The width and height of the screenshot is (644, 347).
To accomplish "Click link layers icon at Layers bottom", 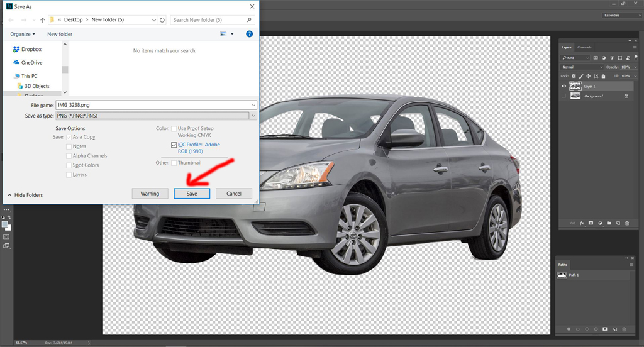I will (572, 223).
